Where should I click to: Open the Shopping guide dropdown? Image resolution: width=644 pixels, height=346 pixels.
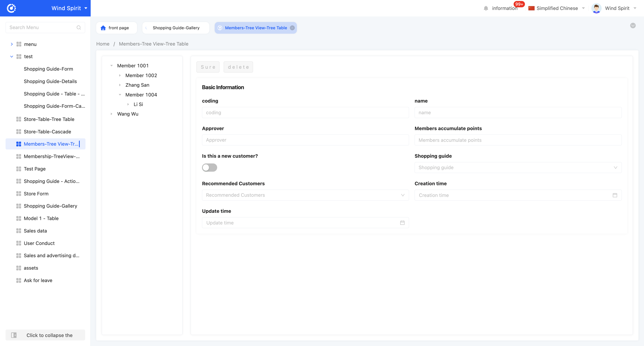click(x=518, y=167)
